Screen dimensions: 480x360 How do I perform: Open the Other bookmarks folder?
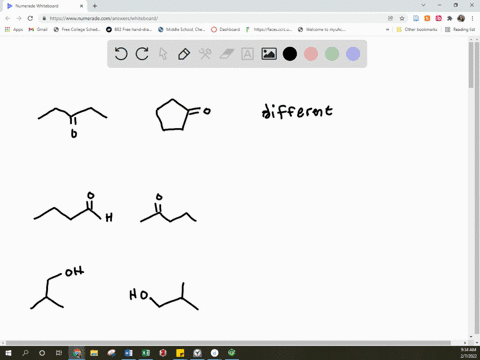(417, 29)
